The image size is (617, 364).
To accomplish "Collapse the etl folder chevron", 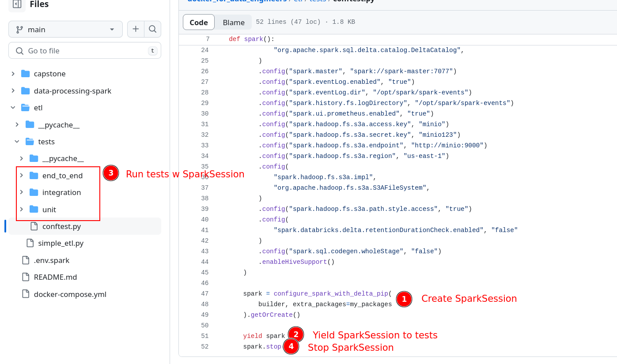I will click(x=13, y=108).
